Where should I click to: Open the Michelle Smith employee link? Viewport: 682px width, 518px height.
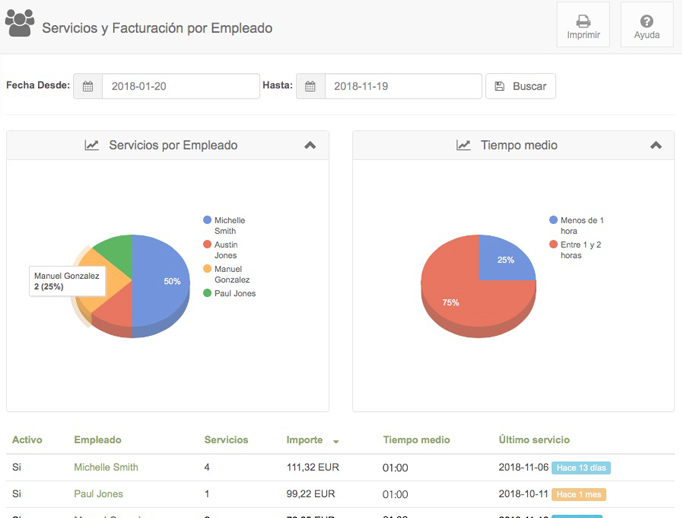click(106, 467)
